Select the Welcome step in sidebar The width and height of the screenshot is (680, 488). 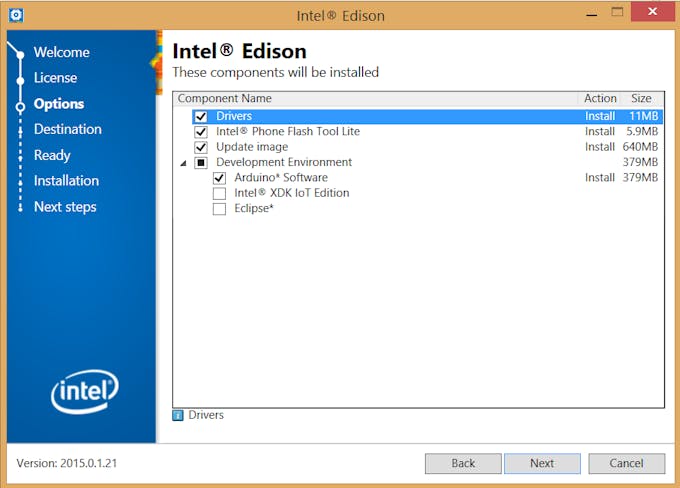pyautogui.click(x=62, y=52)
